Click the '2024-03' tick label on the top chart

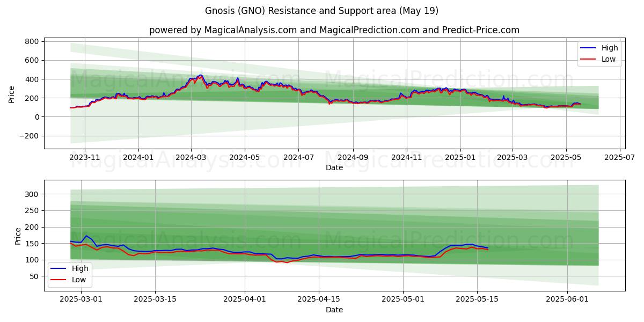coord(191,158)
